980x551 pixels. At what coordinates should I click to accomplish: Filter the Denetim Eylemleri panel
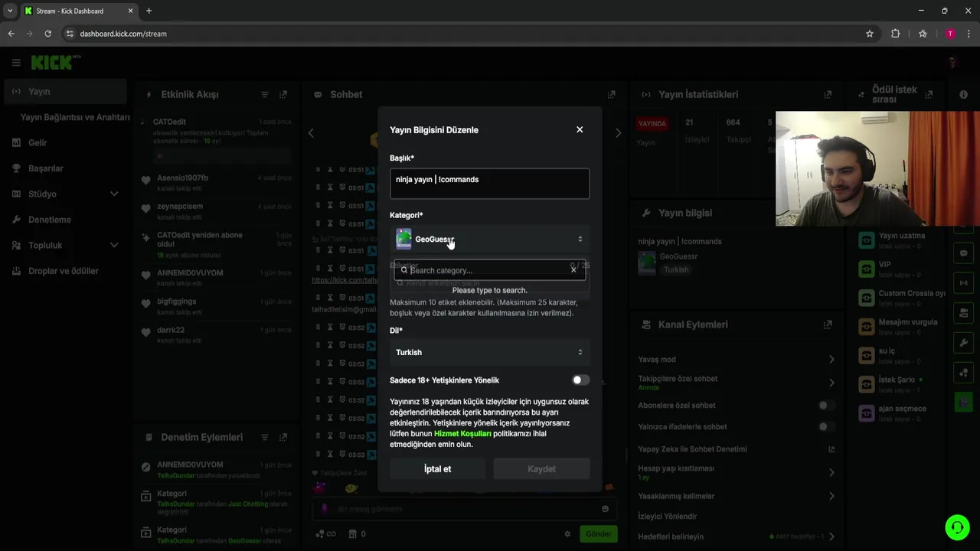pos(265,438)
